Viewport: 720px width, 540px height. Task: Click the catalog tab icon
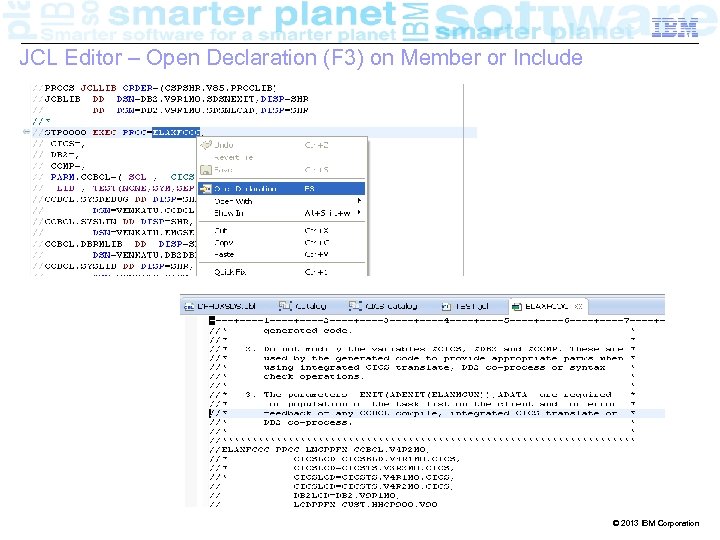(285, 306)
